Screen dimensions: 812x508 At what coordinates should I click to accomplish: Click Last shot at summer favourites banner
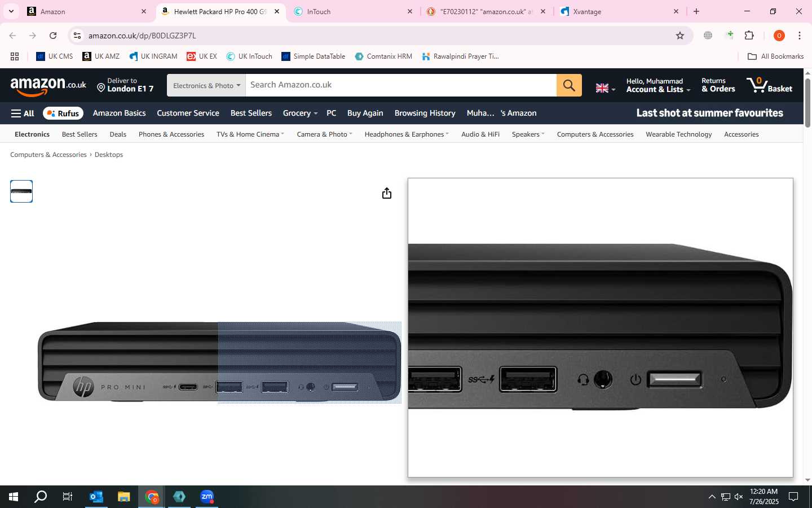point(709,113)
